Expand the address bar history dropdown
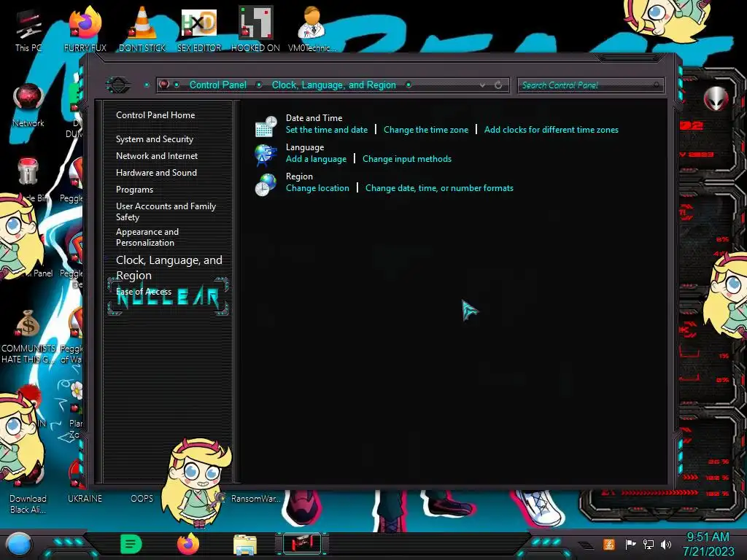The image size is (747, 560). pos(483,85)
